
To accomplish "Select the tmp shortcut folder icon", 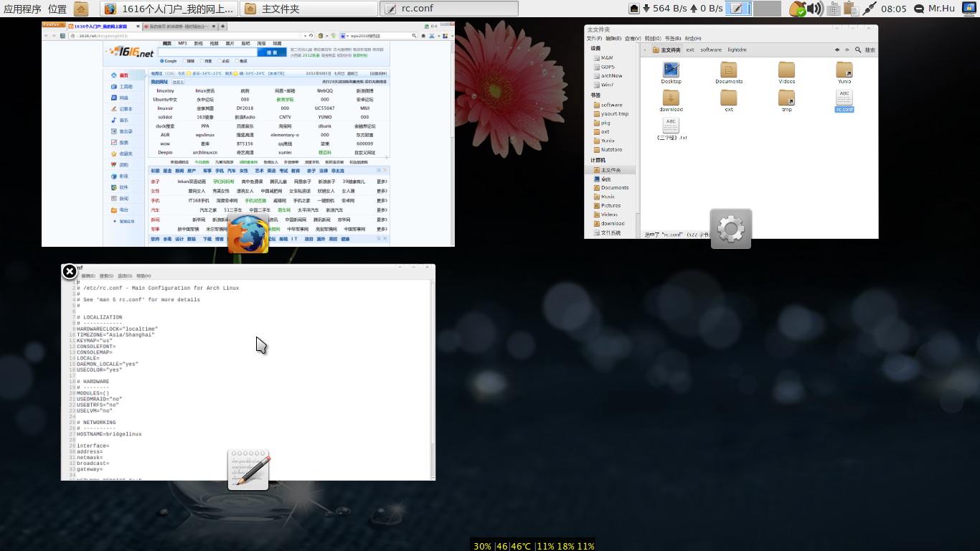I will [787, 99].
